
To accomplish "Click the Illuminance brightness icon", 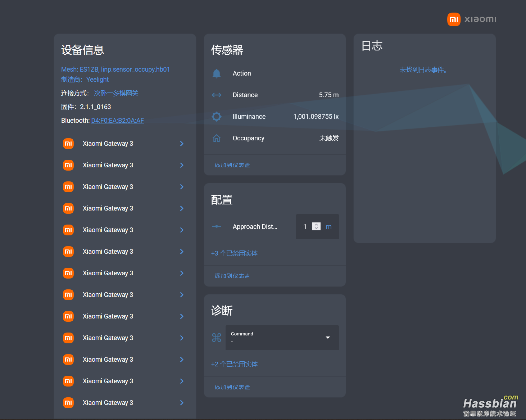I will 217,117.
